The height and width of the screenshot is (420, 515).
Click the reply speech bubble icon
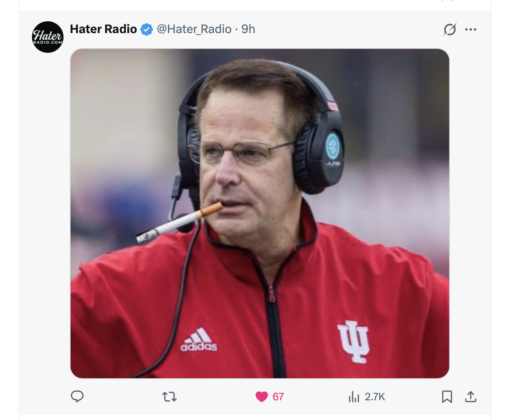[x=77, y=396]
